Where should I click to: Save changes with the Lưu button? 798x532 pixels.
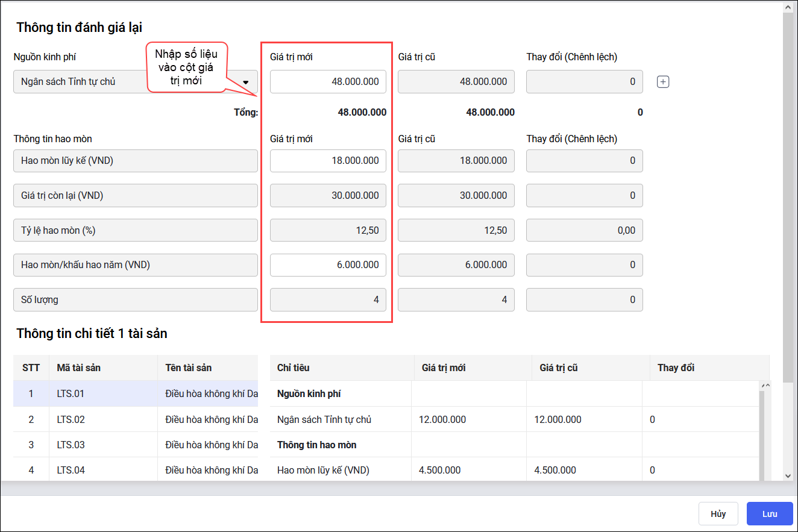click(769, 514)
